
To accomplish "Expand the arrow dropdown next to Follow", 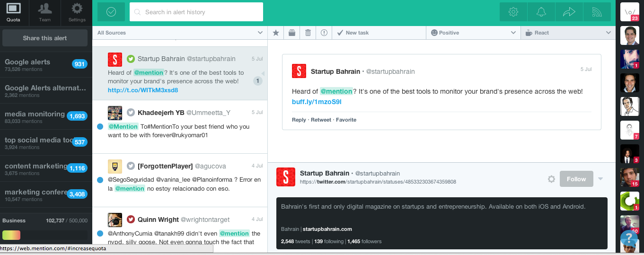I will [x=600, y=179].
